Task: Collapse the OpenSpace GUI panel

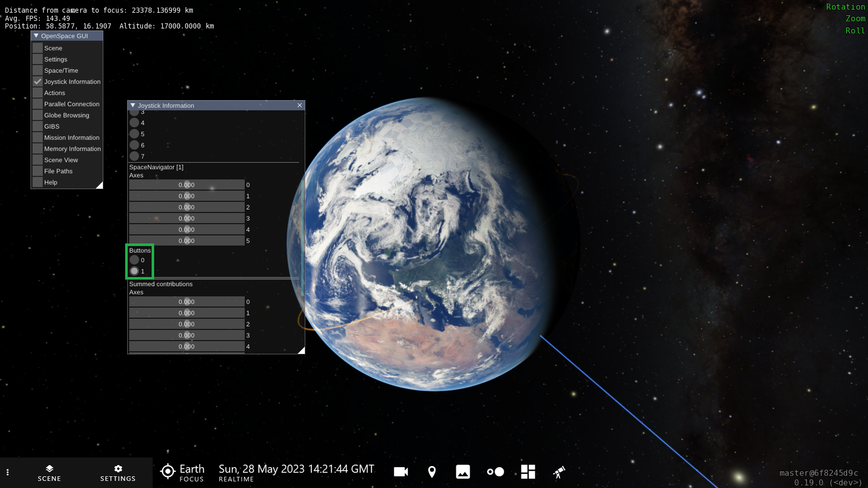Action: coord(36,36)
